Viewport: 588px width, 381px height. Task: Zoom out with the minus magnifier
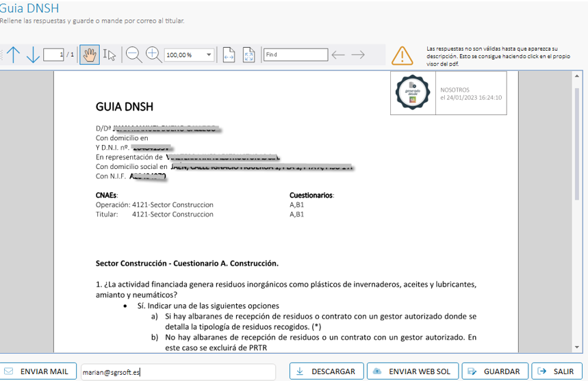tap(133, 55)
